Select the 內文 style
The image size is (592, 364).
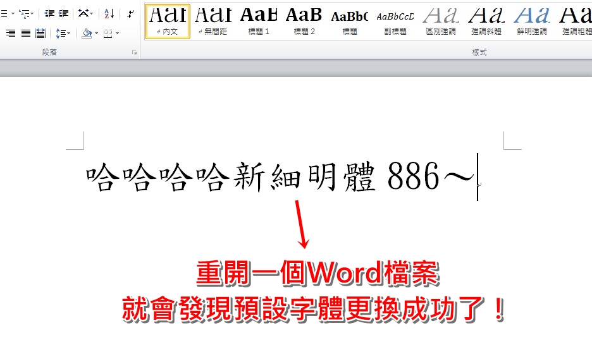(167, 21)
